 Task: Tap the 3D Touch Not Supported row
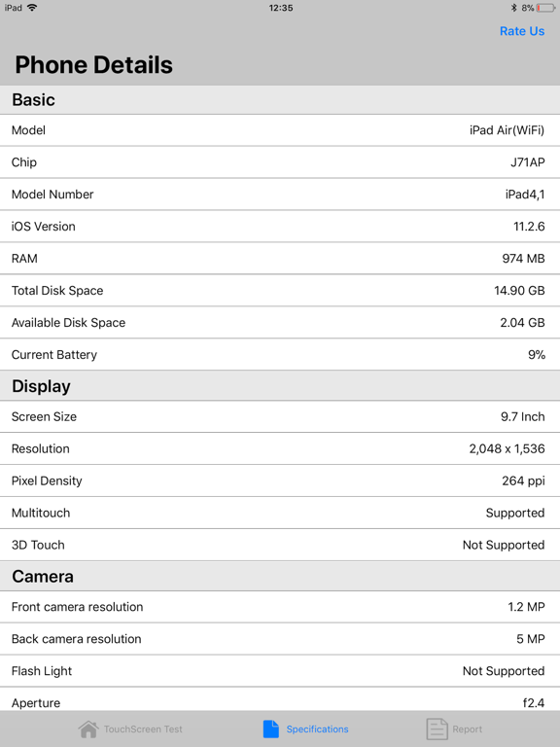click(280, 545)
